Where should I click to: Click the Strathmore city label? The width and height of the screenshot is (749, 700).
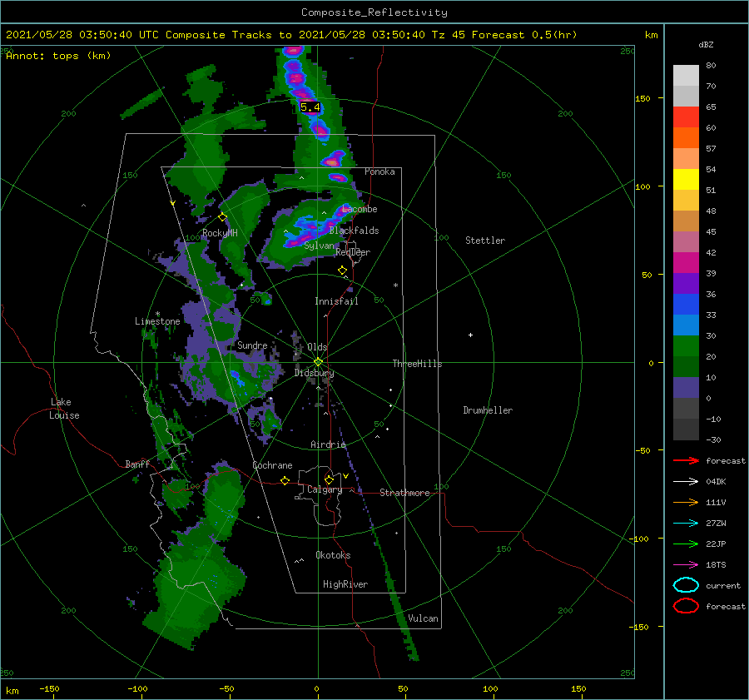click(404, 493)
